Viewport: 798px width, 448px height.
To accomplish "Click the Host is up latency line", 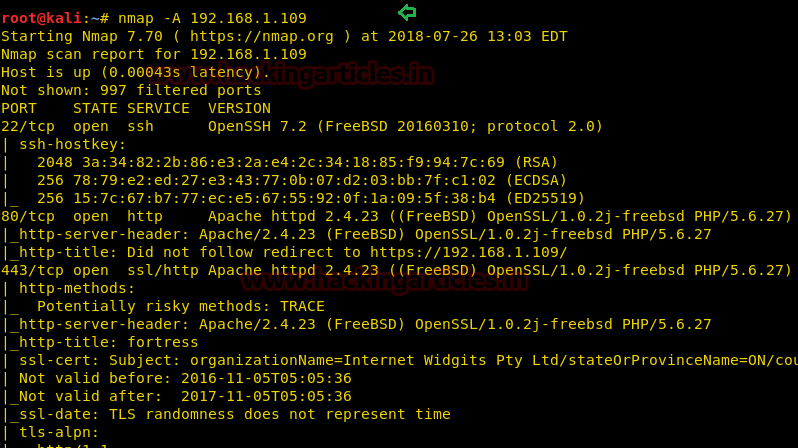I will (136, 72).
